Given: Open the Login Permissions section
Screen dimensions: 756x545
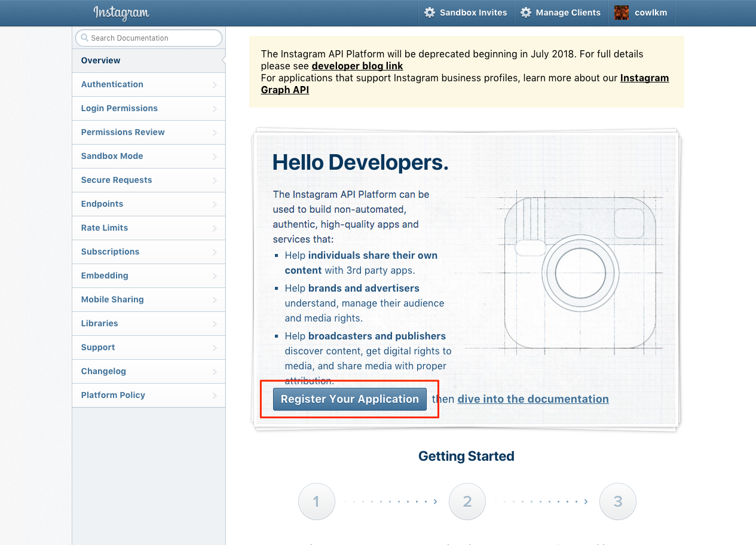Looking at the screenshot, I should click(149, 108).
